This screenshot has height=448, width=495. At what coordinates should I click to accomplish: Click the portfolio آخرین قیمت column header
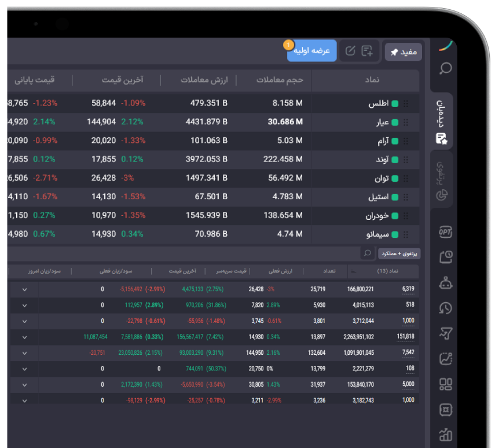coord(182,271)
